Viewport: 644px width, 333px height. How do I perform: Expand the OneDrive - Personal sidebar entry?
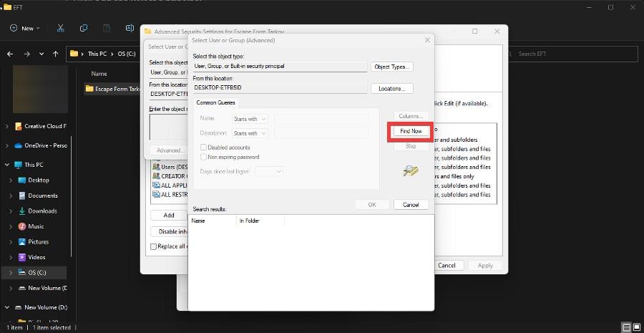(7, 145)
